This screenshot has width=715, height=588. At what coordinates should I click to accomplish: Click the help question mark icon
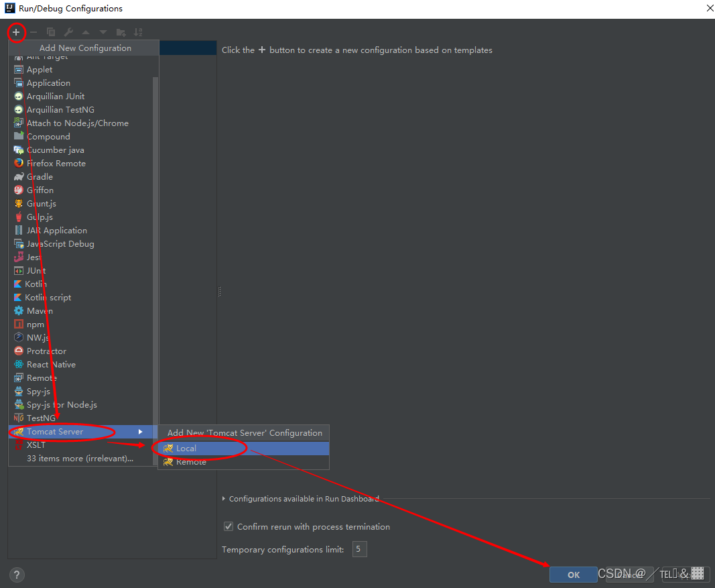pos(16,575)
